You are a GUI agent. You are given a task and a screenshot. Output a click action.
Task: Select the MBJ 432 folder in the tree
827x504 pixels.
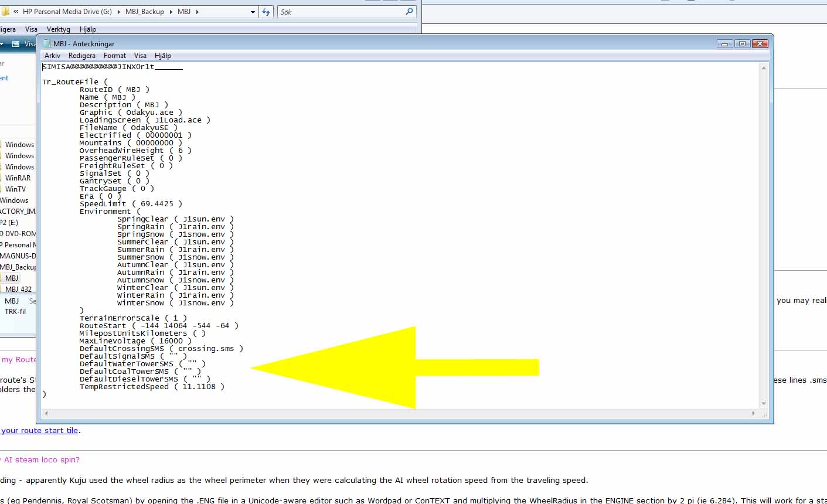point(18,290)
